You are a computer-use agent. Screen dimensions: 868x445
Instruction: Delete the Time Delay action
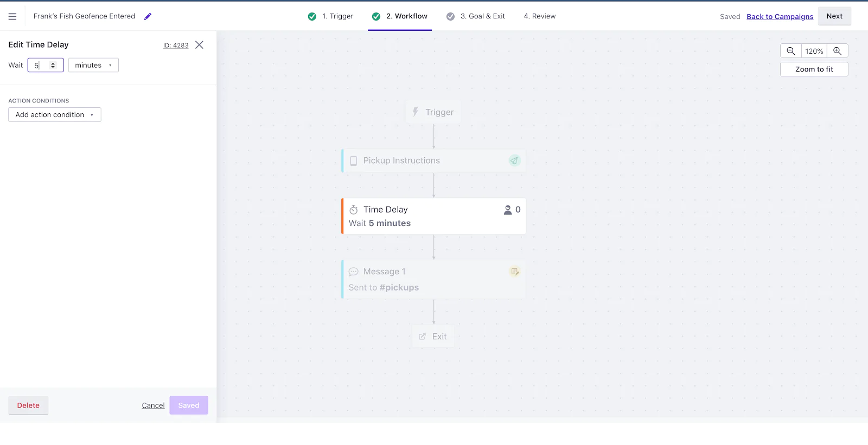(x=28, y=405)
